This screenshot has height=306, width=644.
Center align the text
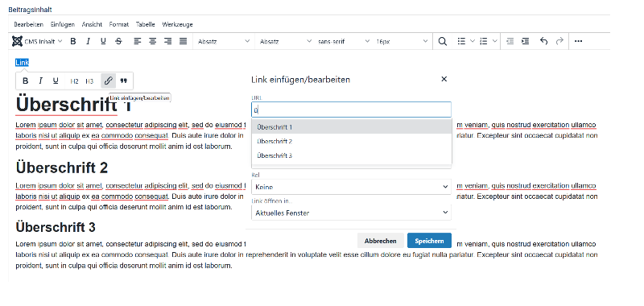[x=153, y=41]
